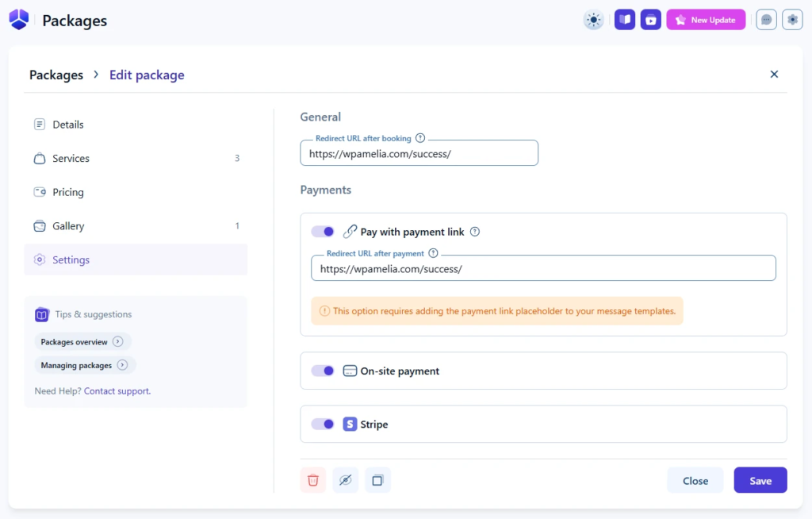Image resolution: width=812 pixels, height=519 pixels.
Task: Click the trash delete package icon
Action: [x=313, y=480]
